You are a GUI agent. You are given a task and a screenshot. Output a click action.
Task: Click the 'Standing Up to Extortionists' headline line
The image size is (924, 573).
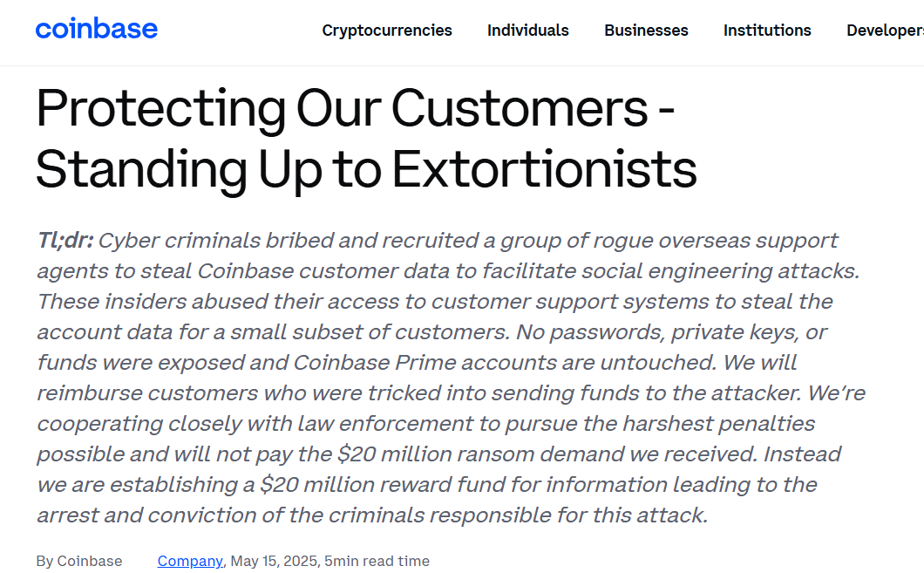tap(366, 170)
